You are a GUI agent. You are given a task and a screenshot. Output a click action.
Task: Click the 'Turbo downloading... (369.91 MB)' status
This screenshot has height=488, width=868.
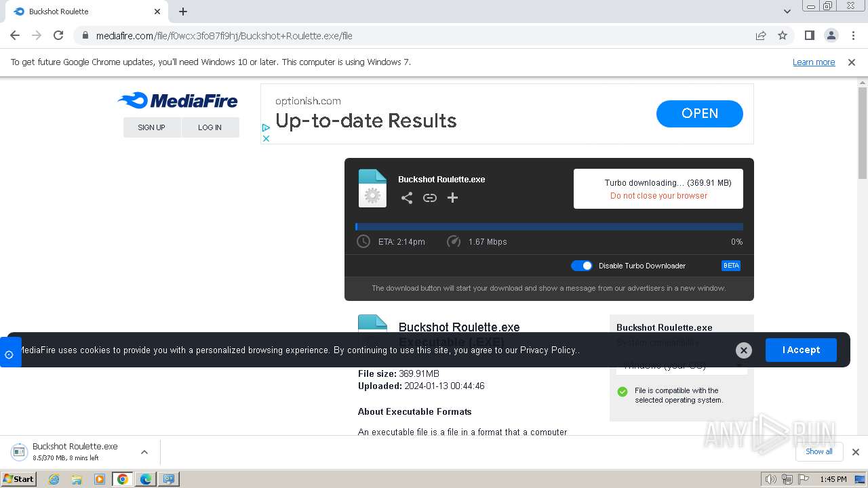[x=668, y=182]
